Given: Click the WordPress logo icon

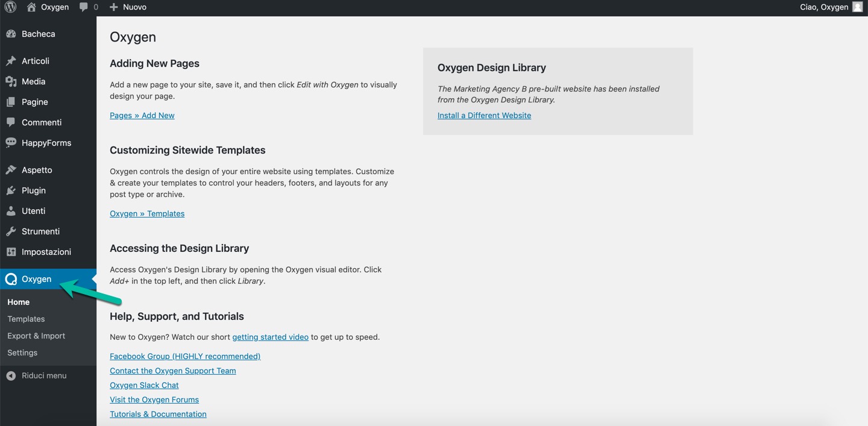Looking at the screenshot, I should [10, 7].
